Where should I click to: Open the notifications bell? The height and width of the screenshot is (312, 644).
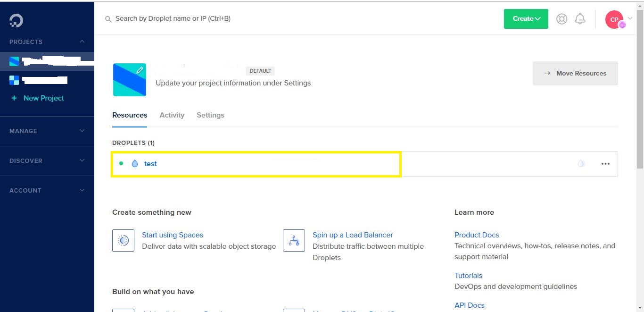pyautogui.click(x=580, y=19)
